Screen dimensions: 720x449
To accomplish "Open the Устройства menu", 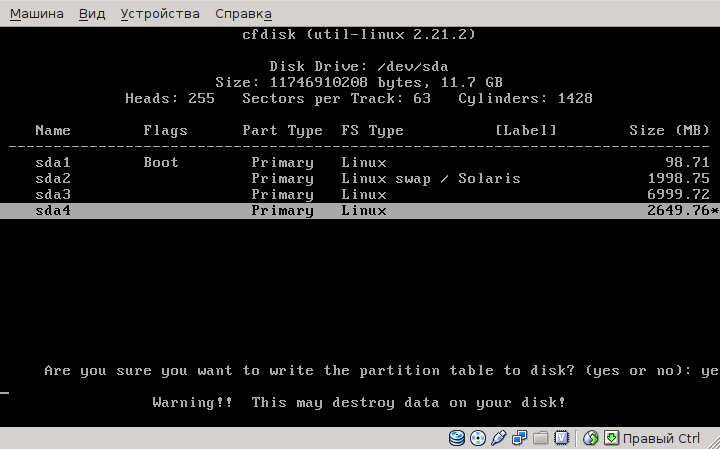I will click(x=160, y=14).
